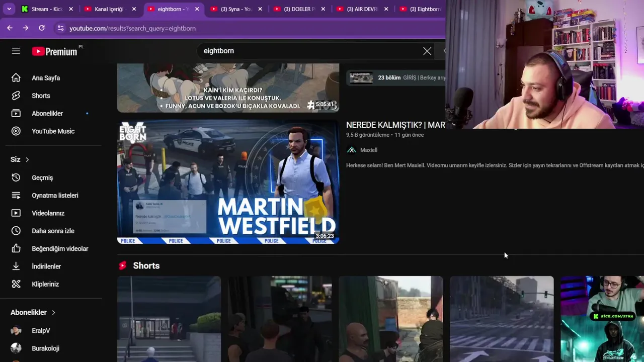Play the Martin Westfield video thumbnail
The width and height of the screenshot is (644, 362).
[228, 182]
